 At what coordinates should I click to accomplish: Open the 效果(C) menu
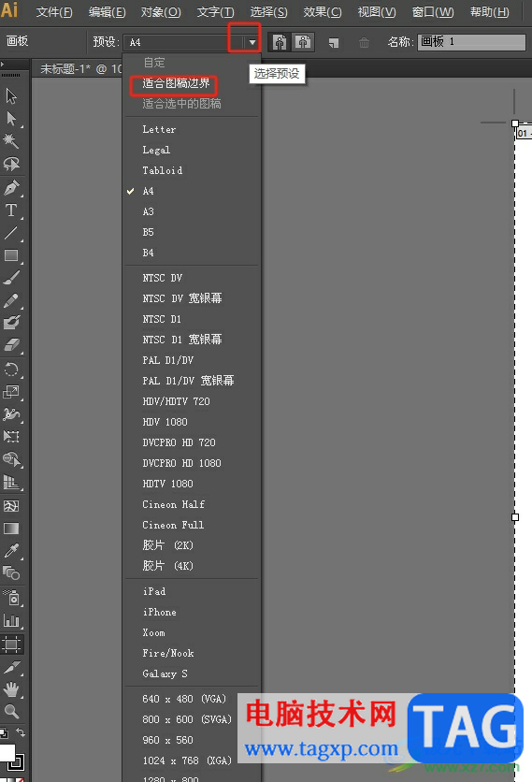tap(323, 11)
